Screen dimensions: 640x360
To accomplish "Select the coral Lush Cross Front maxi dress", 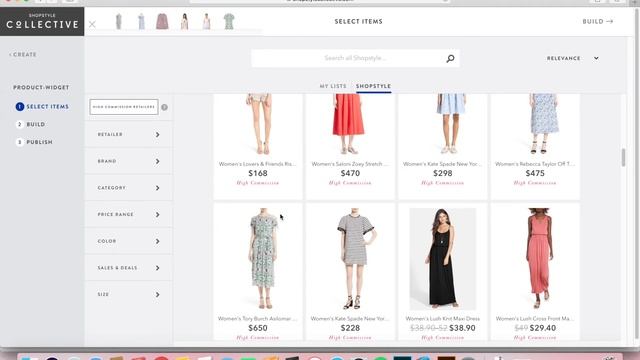I will 535,272.
